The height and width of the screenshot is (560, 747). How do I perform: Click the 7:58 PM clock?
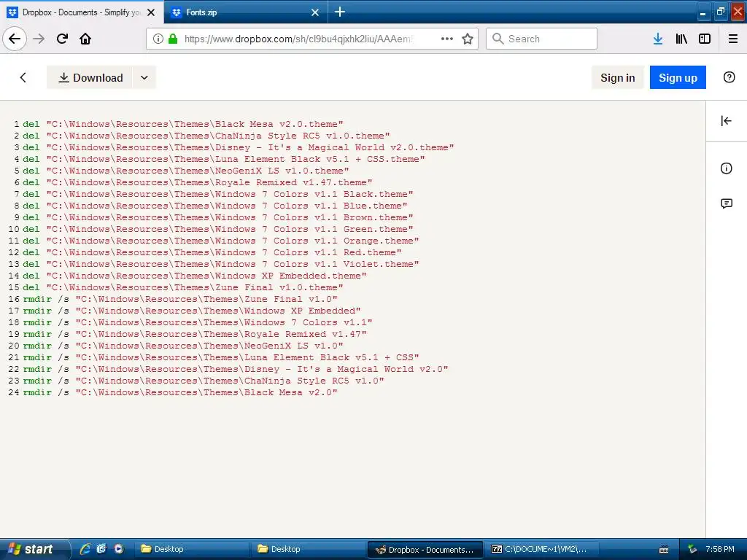tap(720, 549)
